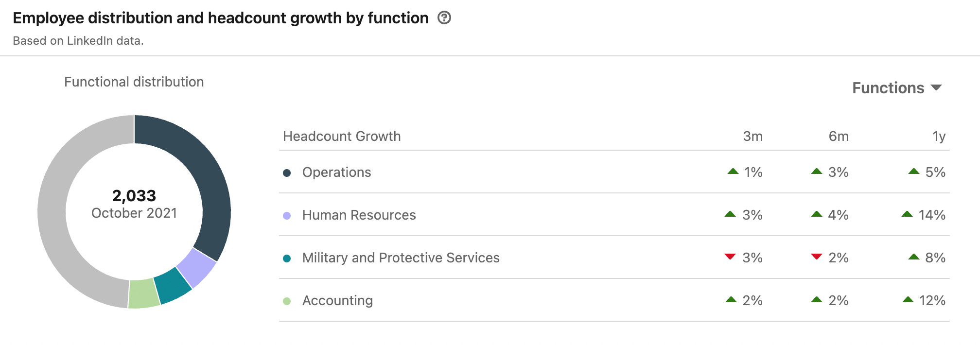
Task: Click the Accounting row label
Action: tap(337, 301)
